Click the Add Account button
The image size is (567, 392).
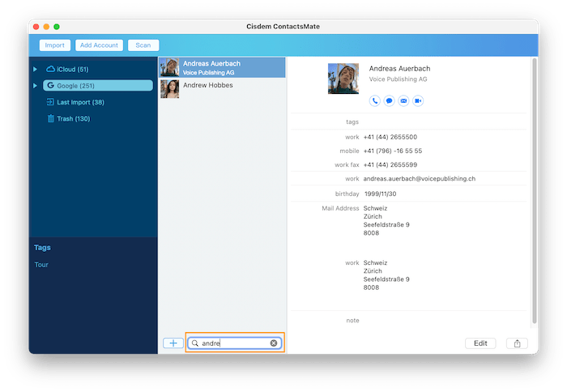[99, 45]
